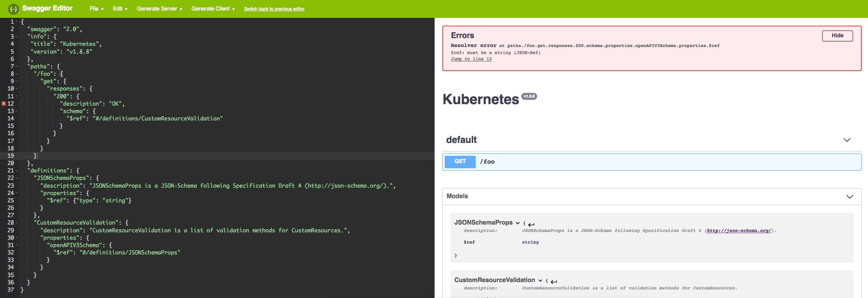Fold the "responses" block at line 10

pos(17,89)
